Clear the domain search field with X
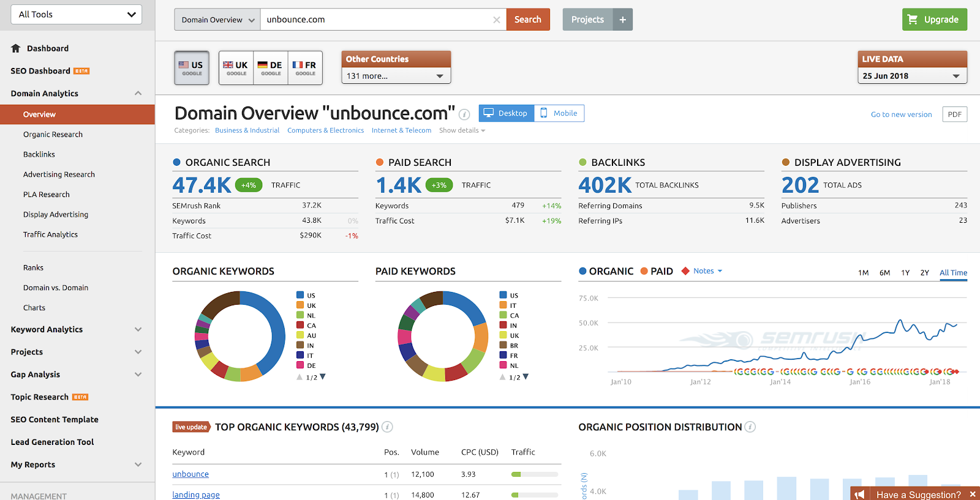The height and width of the screenshot is (500, 980). (x=496, y=20)
